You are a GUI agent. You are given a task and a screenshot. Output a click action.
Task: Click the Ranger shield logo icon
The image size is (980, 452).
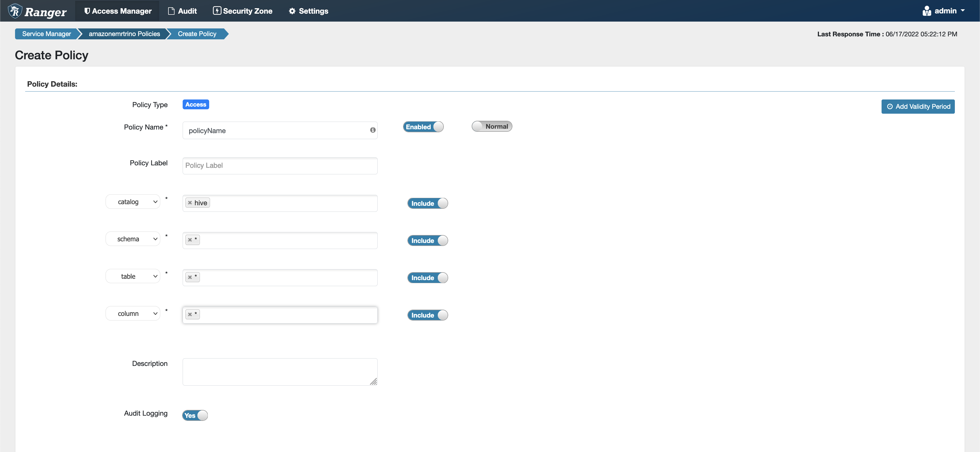pos(12,11)
